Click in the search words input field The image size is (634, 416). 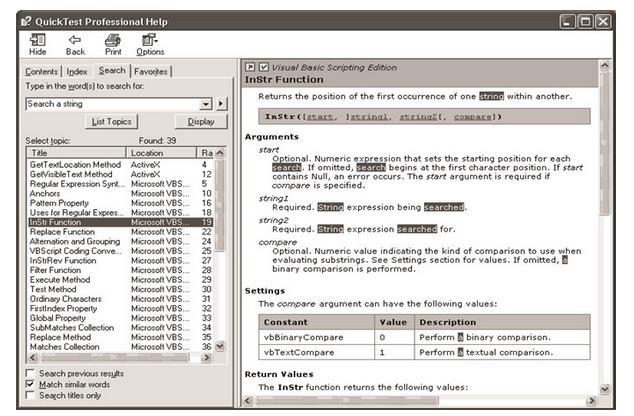click(113, 104)
